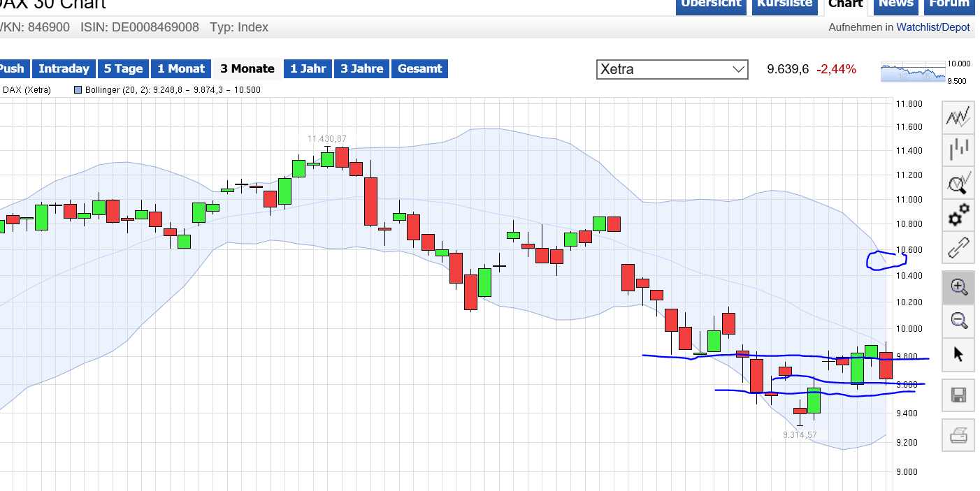Switch chart to 1 Jahr
This screenshot has width=980, height=491.
click(308, 68)
